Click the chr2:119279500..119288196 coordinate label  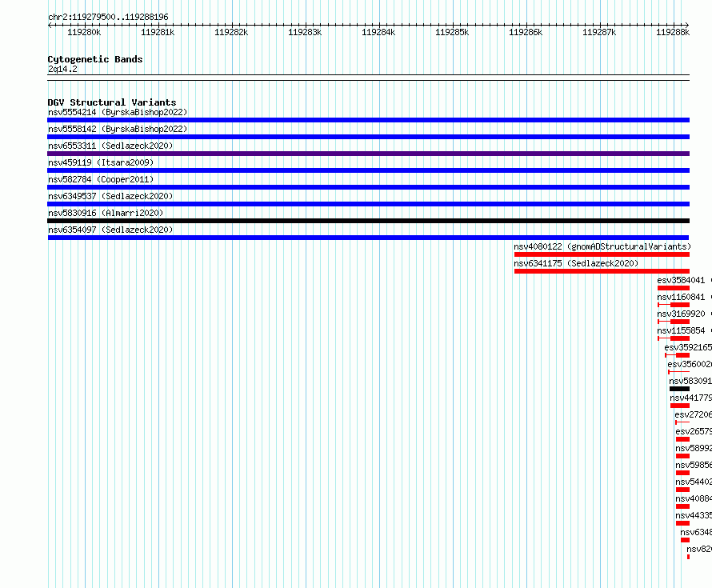pyautogui.click(x=108, y=17)
